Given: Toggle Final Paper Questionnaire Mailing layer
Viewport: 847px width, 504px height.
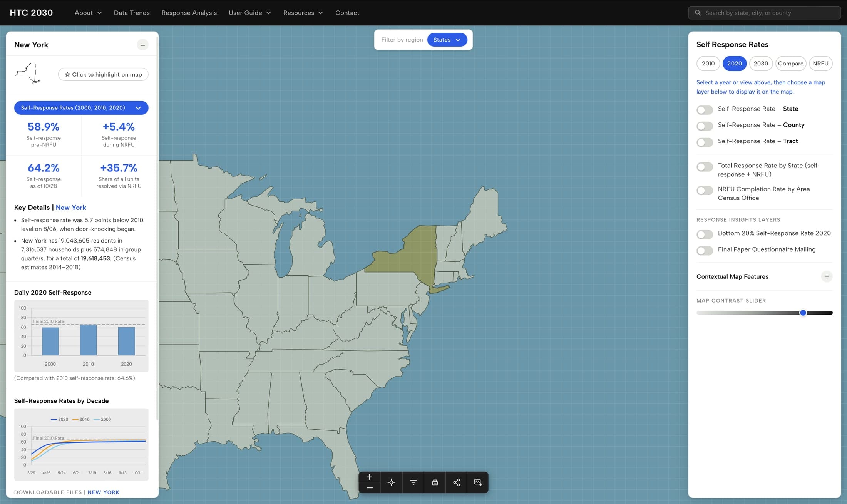Looking at the screenshot, I should coord(705,251).
